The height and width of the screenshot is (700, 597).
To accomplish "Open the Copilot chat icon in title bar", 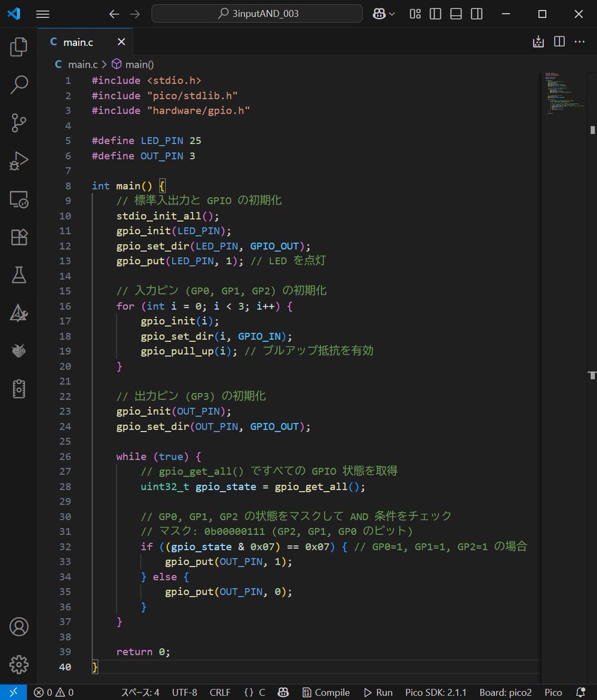I will (379, 14).
